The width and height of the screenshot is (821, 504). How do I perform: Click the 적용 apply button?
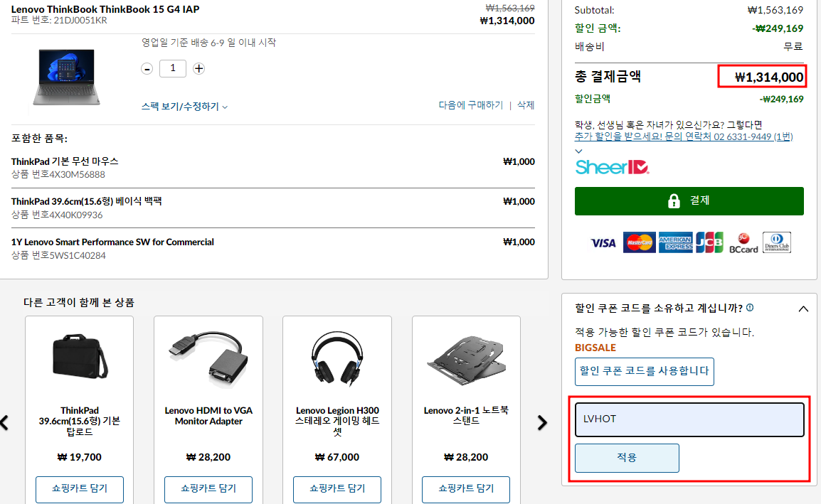[x=627, y=458]
